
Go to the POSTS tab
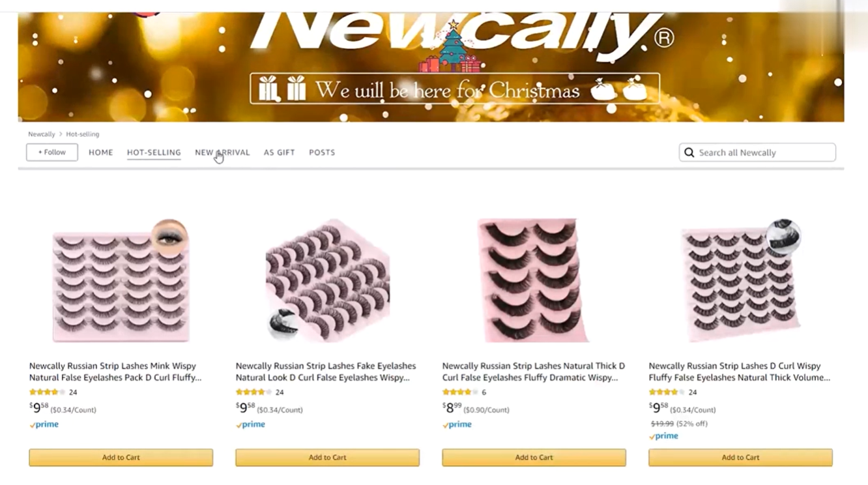(x=322, y=153)
